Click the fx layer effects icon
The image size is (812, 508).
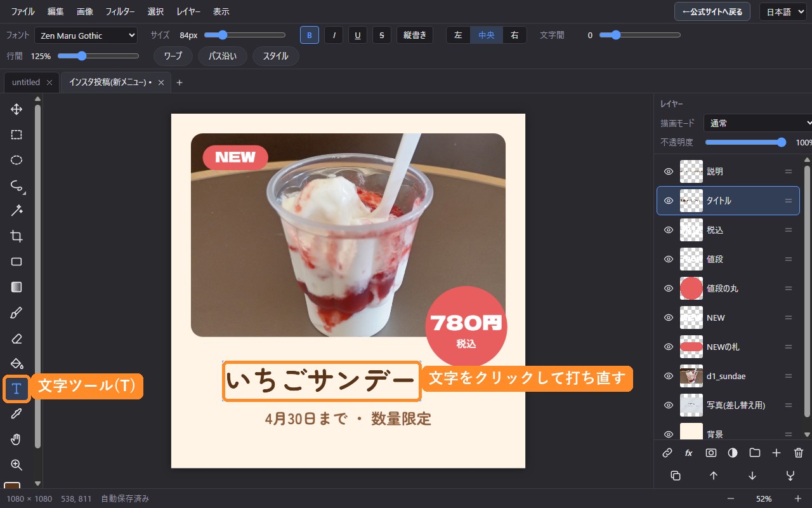(689, 453)
